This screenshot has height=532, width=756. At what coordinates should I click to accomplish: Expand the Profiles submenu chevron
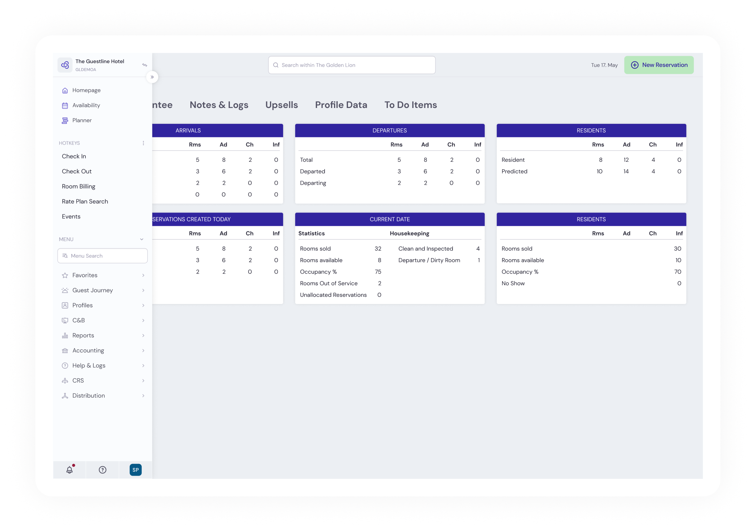point(143,306)
